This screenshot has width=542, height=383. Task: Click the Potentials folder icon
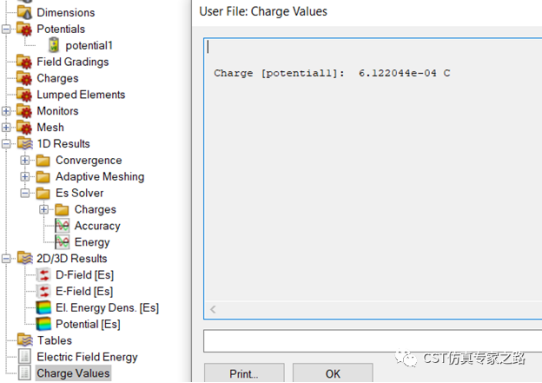[x=25, y=29]
